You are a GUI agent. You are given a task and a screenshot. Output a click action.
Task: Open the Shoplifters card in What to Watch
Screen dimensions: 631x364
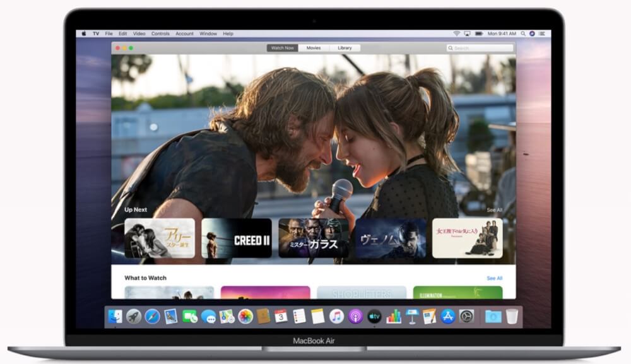click(x=362, y=293)
